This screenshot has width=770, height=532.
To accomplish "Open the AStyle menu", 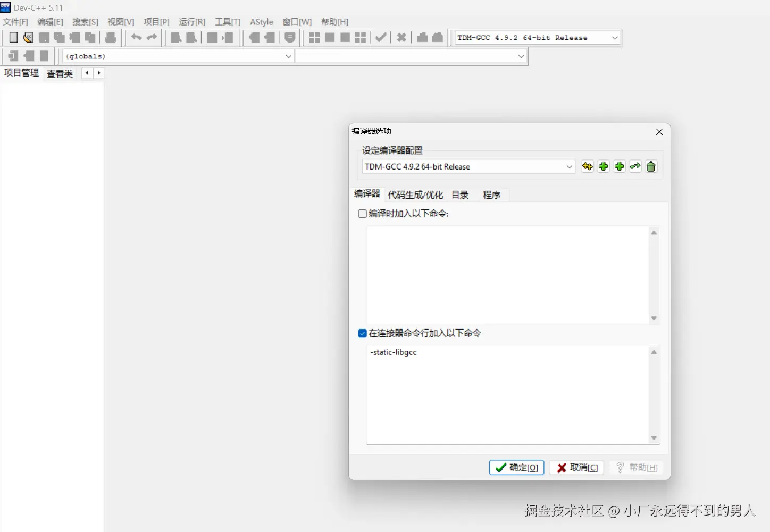I will (x=262, y=22).
